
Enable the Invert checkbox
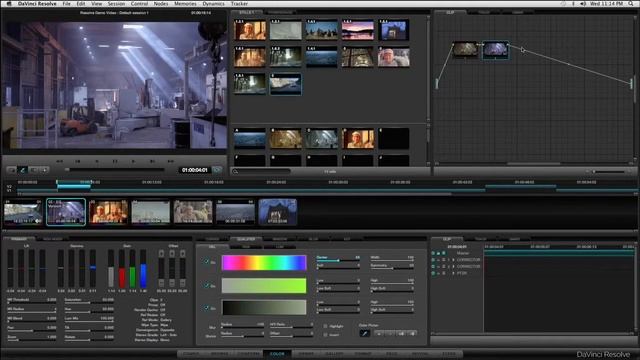[x=325, y=335]
